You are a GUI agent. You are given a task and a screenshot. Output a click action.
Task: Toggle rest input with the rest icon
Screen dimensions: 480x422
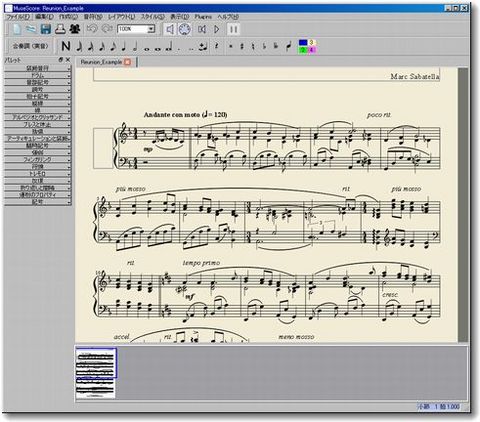(217, 46)
